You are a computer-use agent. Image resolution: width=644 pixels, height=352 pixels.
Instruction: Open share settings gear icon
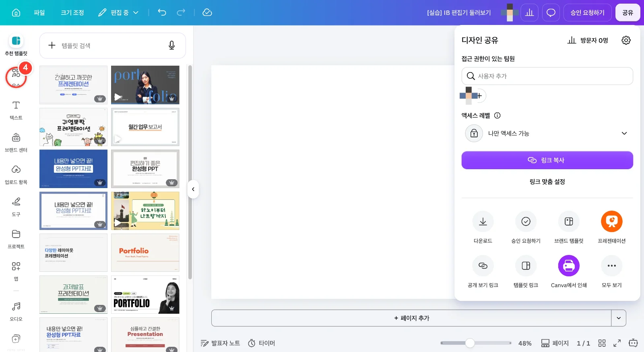pos(626,40)
